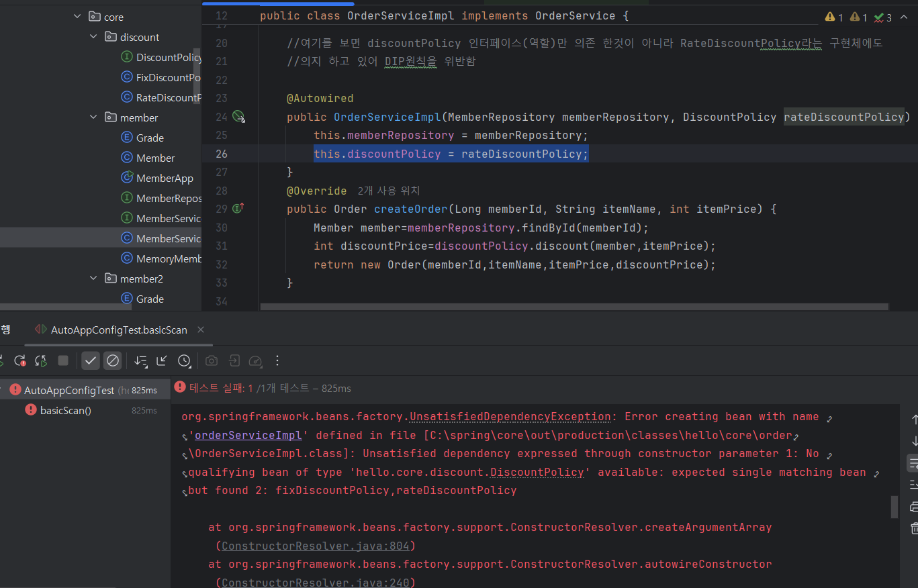
Task: Open UnsatisfiedDependencyException link in console
Action: 510,416
